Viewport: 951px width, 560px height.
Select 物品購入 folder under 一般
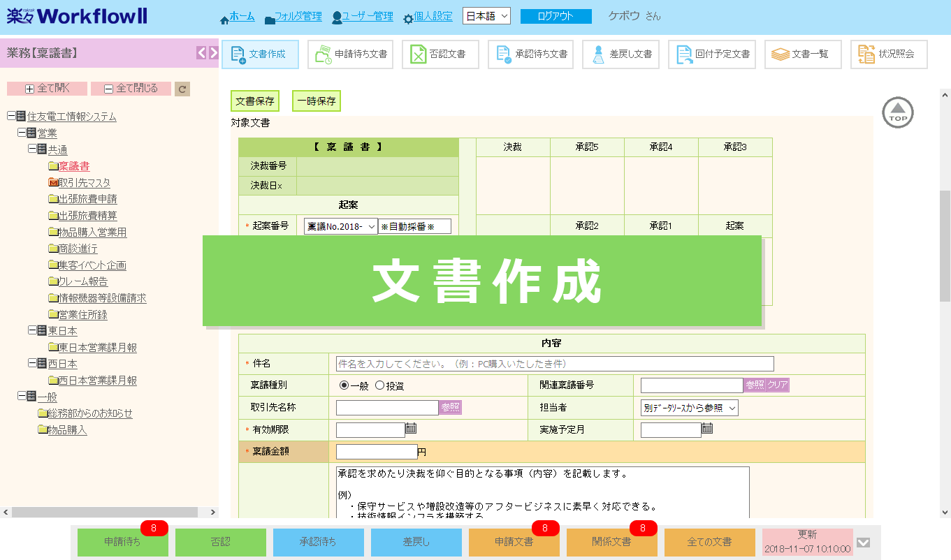[67, 430]
